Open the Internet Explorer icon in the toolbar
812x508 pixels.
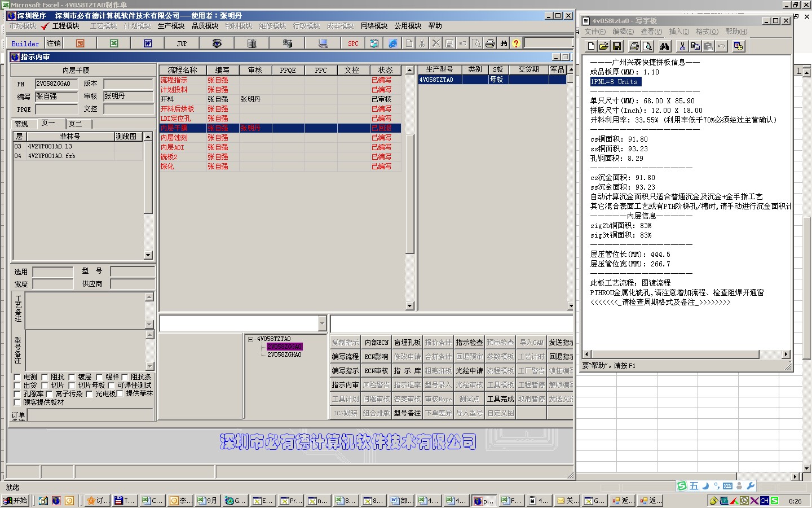pyautogui.click(x=393, y=43)
